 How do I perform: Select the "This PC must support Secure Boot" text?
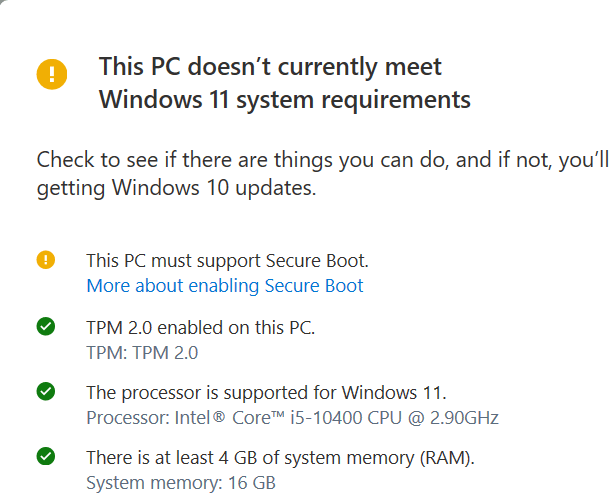coord(227,261)
